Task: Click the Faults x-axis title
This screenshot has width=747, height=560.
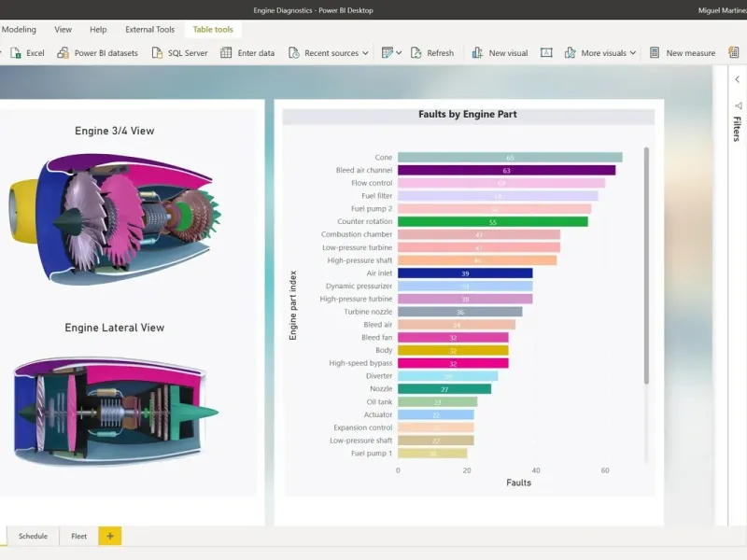Action: click(x=518, y=483)
